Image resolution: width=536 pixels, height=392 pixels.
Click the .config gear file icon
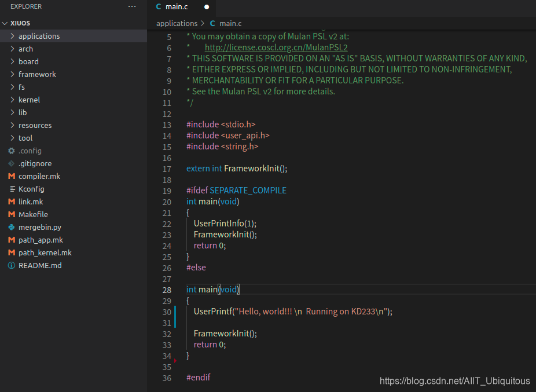click(x=12, y=151)
